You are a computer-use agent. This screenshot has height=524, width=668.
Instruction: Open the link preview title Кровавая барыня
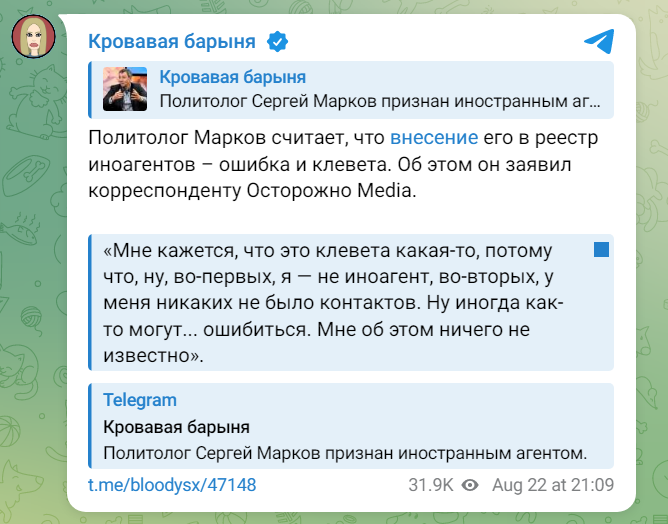click(x=176, y=427)
